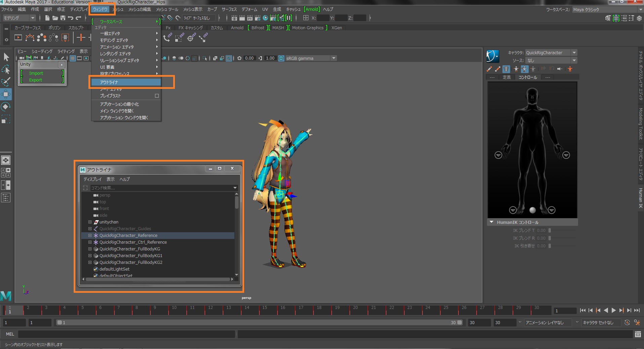
Task: Jump to the end of playback range
Action: pos(637,310)
